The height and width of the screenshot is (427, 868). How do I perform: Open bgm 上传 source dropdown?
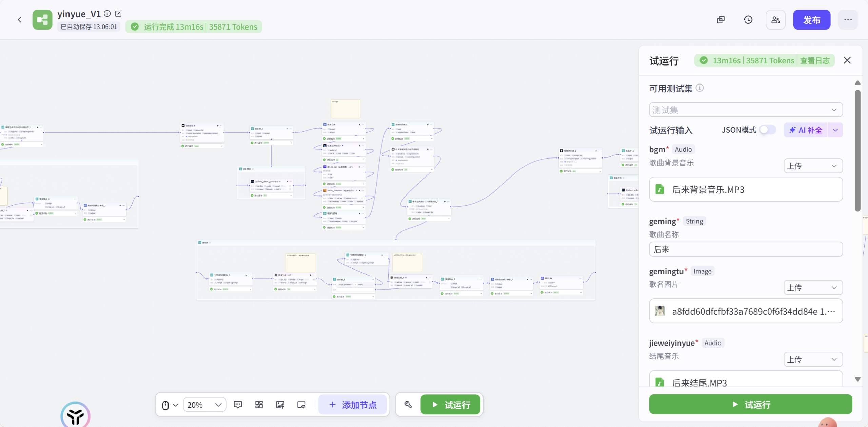(813, 166)
